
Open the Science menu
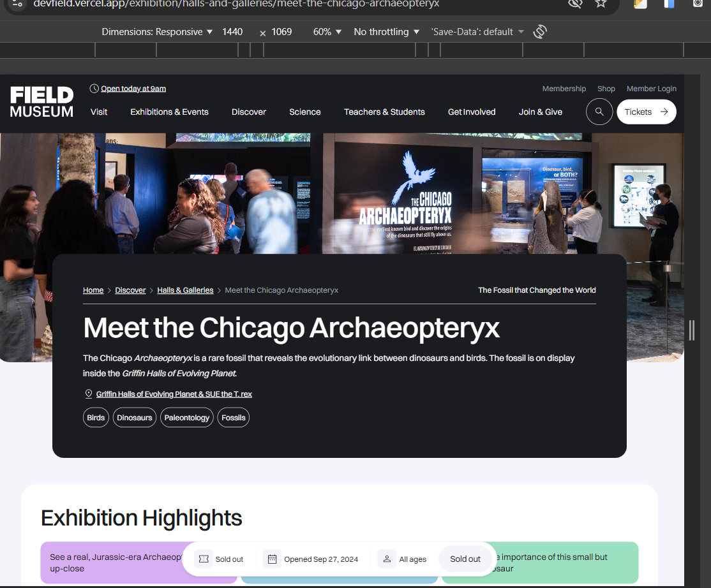point(304,112)
